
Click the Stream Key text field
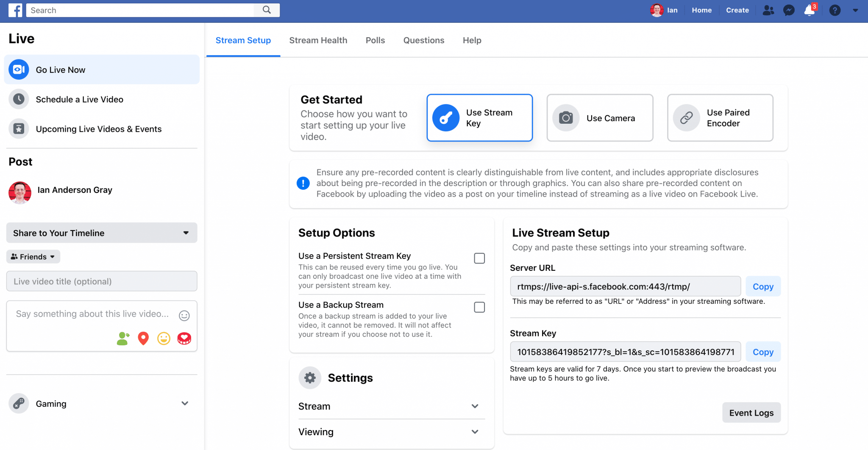coord(625,352)
